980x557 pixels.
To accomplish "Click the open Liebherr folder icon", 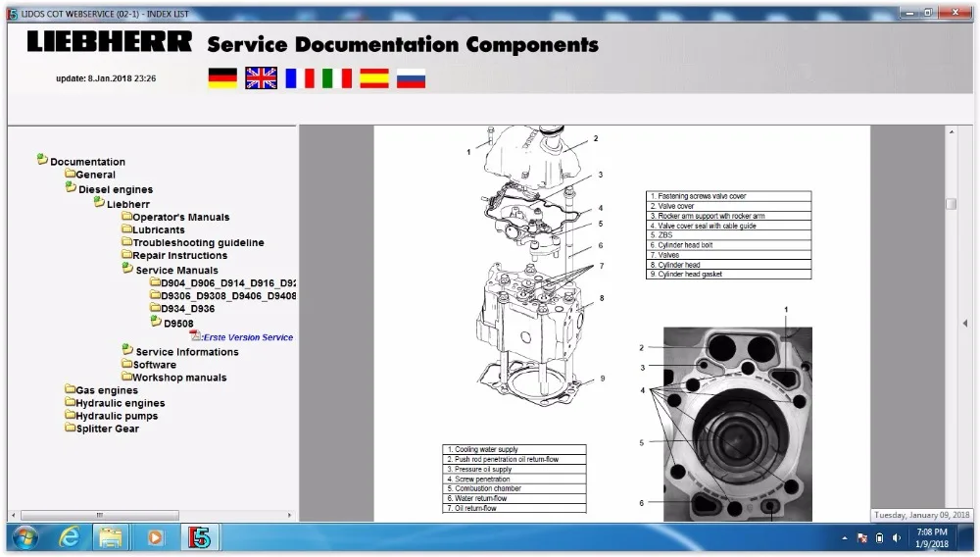I will [x=99, y=202].
